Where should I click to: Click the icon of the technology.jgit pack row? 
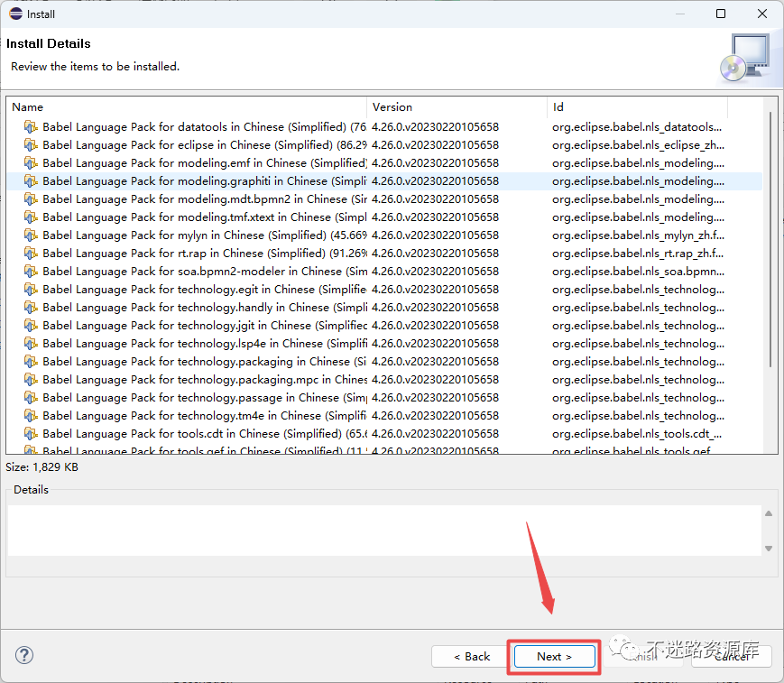[x=31, y=325]
